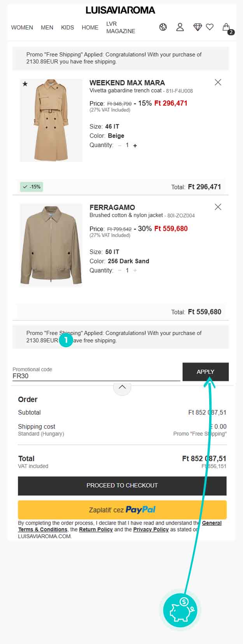This screenshot has width=243, height=644.
Task: Decrease quantity of the trench coat
Action: click(x=120, y=146)
